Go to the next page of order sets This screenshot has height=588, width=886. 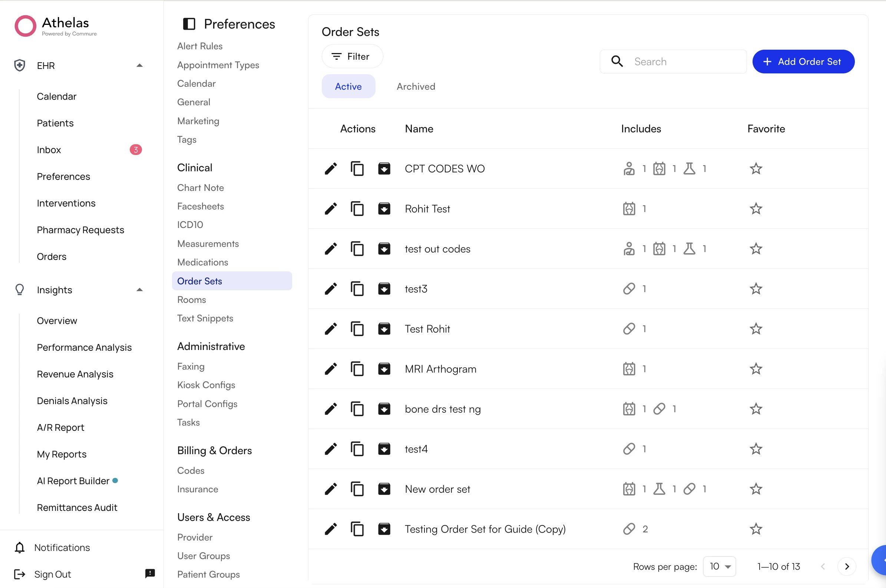pos(846,566)
